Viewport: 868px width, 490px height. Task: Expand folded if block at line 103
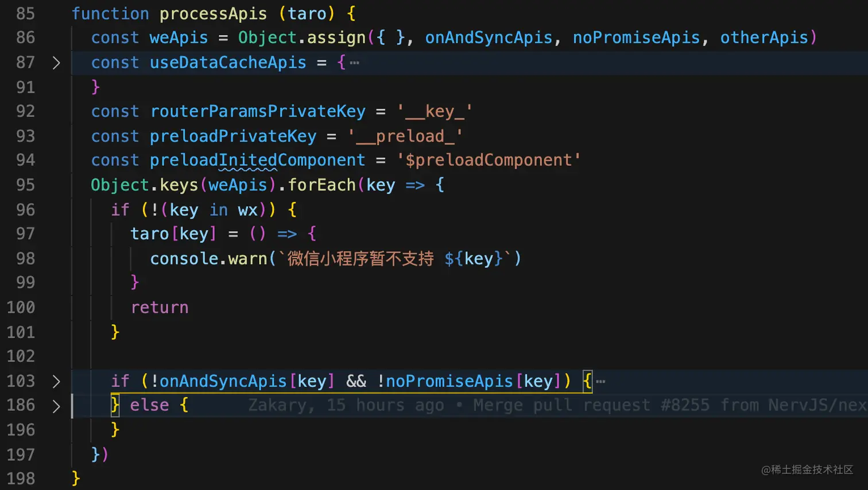click(56, 381)
